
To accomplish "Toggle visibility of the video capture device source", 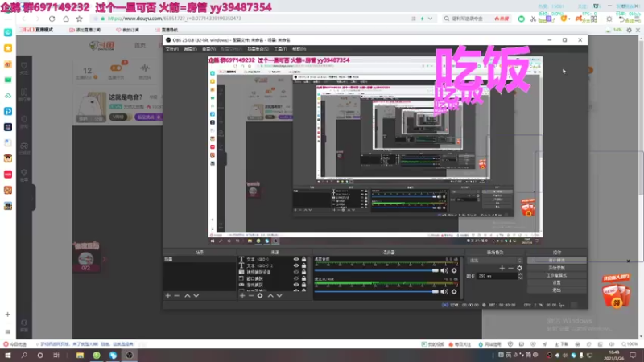I will 295,272.
